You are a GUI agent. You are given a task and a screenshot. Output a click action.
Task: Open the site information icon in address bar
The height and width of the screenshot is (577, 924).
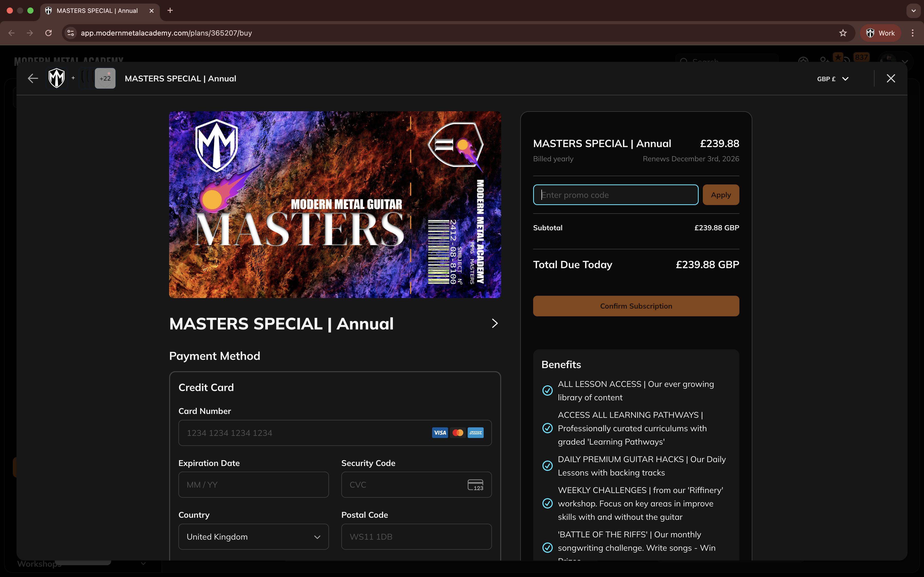click(x=71, y=33)
